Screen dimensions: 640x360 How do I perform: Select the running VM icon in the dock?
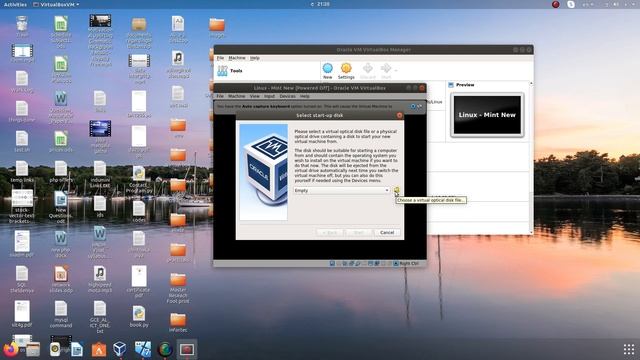pyautogui.click(x=187, y=349)
